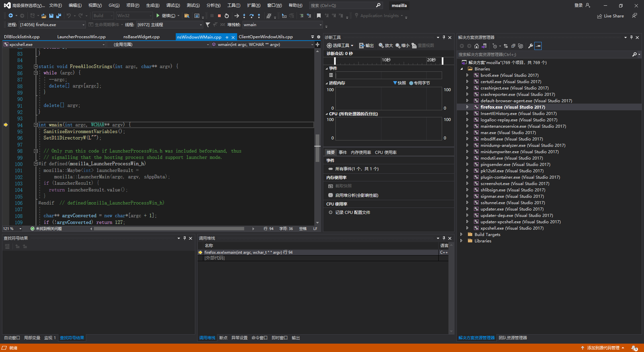Expand the firefox.exe project node
This screenshot has height=352, width=644.
tap(467, 107)
